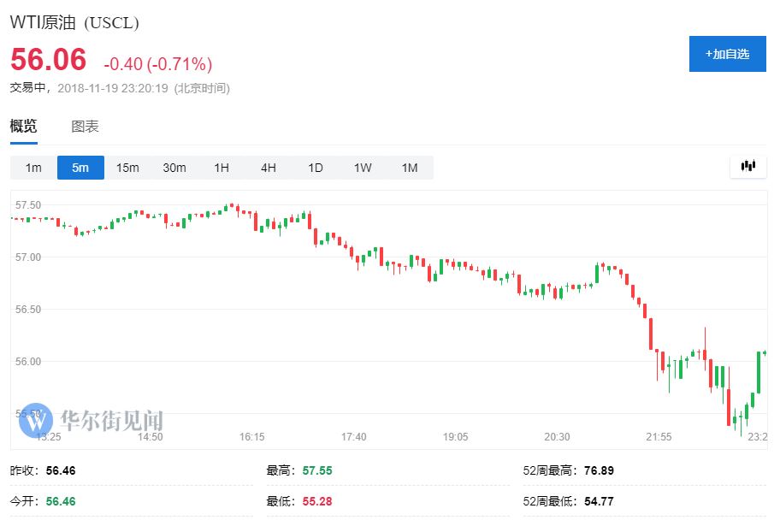Click the 今开 value 56.46
780x532 pixels.
[x=61, y=501]
